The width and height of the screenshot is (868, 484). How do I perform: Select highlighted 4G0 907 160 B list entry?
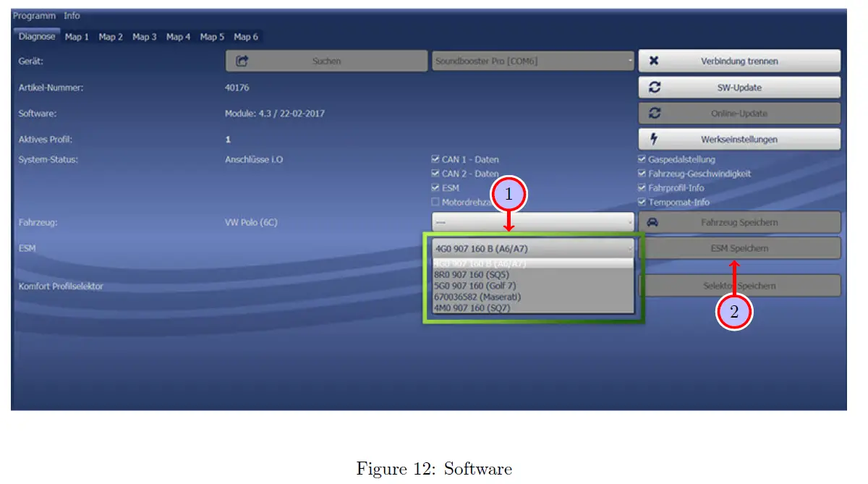[x=533, y=264]
